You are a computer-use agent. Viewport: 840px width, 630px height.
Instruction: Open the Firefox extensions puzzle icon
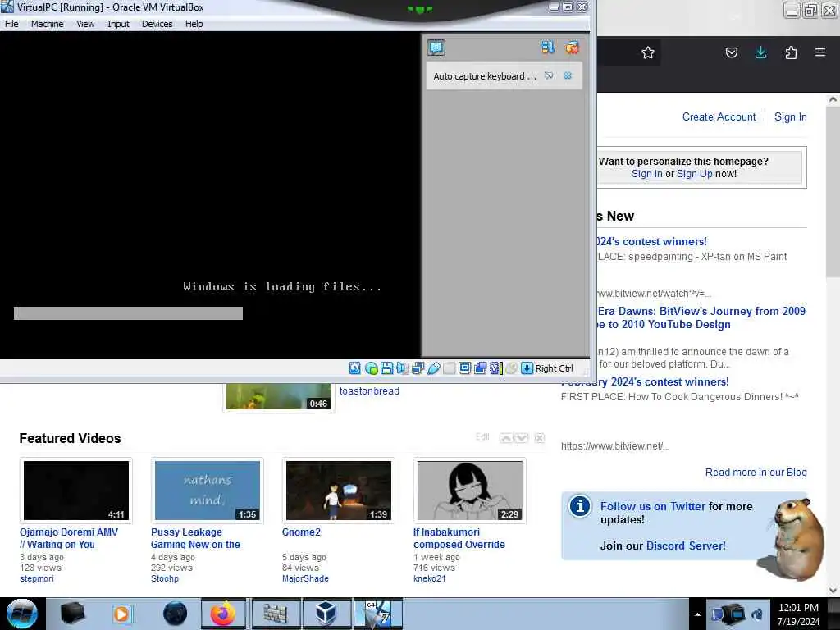(791, 52)
